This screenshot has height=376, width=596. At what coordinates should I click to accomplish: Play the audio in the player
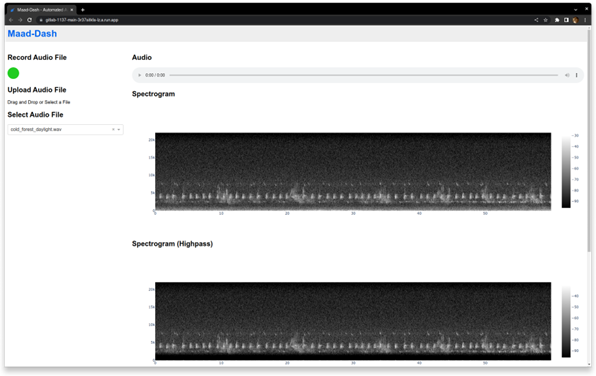coord(139,75)
